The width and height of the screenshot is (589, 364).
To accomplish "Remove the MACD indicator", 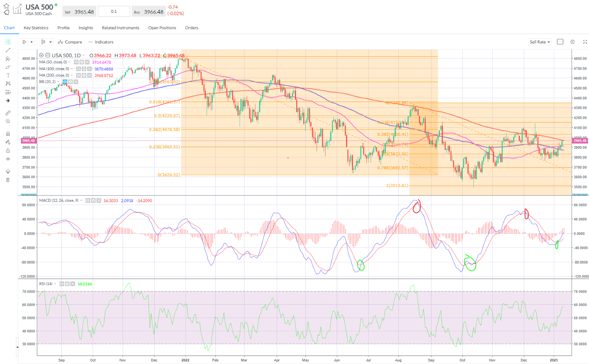I will click(x=99, y=201).
